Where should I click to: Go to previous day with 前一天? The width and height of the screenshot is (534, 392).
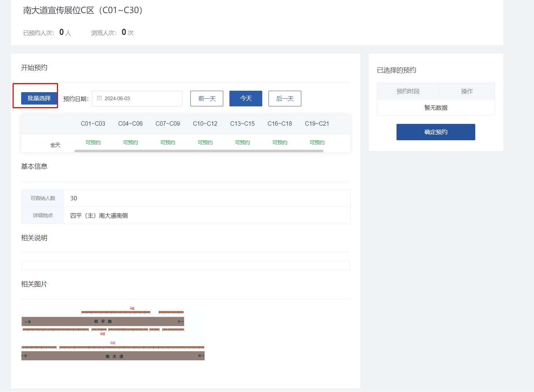(207, 99)
